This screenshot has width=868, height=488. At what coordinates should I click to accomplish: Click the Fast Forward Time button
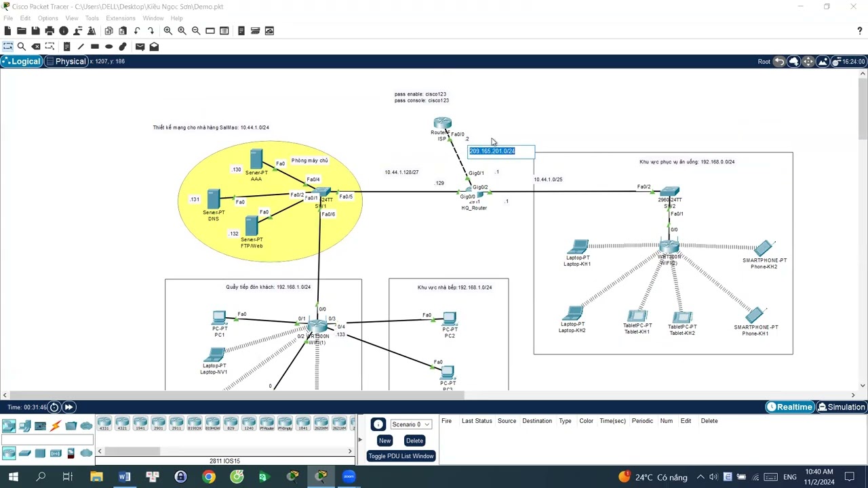coord(68,407)
